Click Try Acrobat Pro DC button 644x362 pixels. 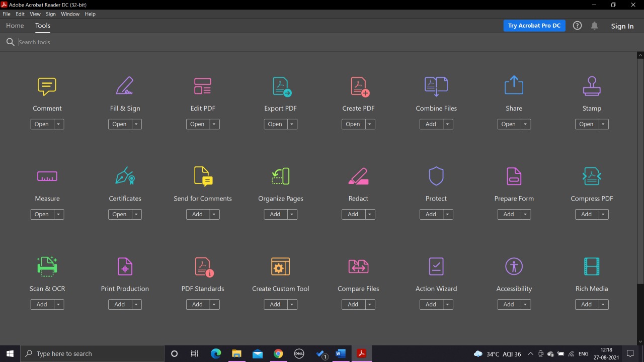[x=534, y=26]
